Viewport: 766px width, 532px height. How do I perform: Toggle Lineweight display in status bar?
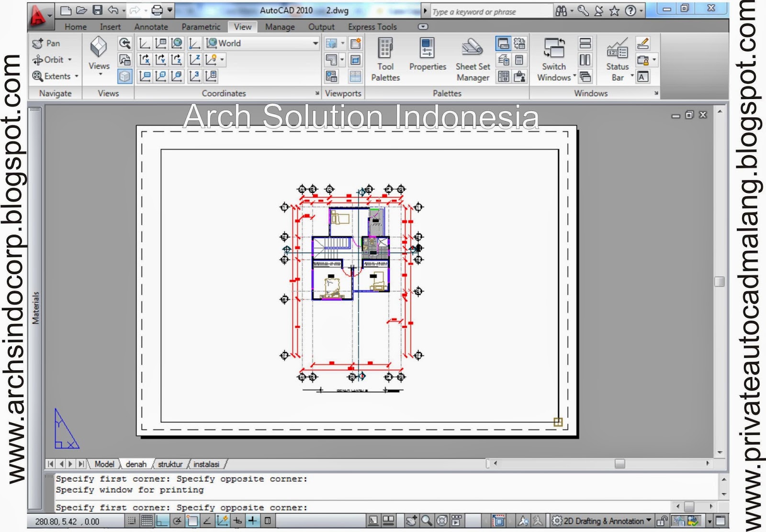[x=253, y=521]
